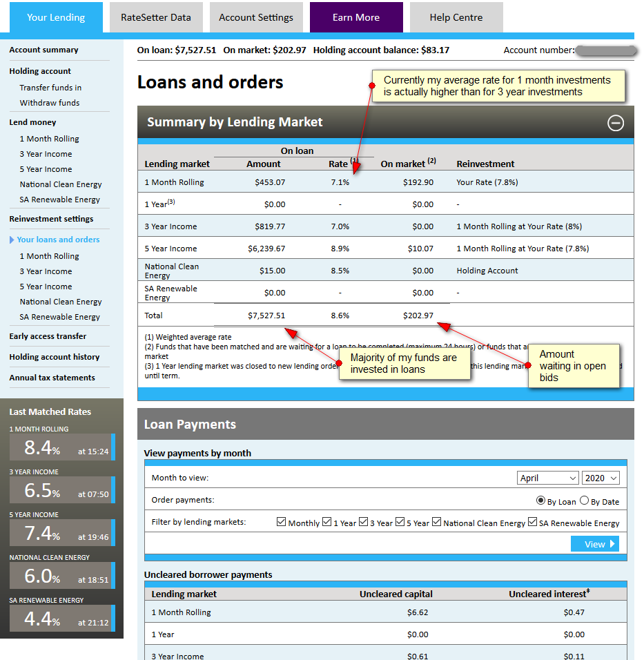Click the 5 Year Income 7.4% last matched rate
Image resolution: width=644 pixels, height=660 pixels.
62,533
